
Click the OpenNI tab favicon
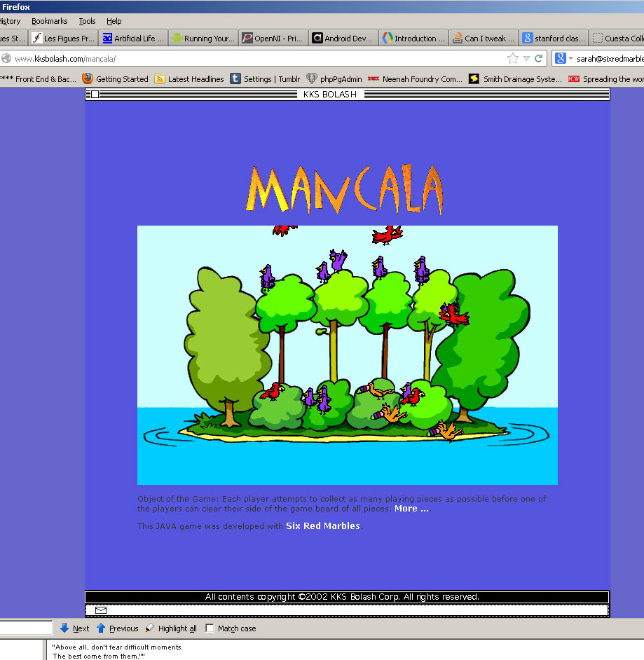pyautogui.click(x=247, y=39)
